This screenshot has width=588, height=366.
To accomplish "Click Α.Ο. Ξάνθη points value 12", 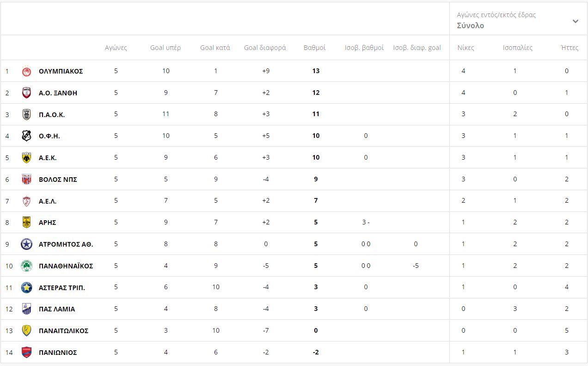I will 316,93.
